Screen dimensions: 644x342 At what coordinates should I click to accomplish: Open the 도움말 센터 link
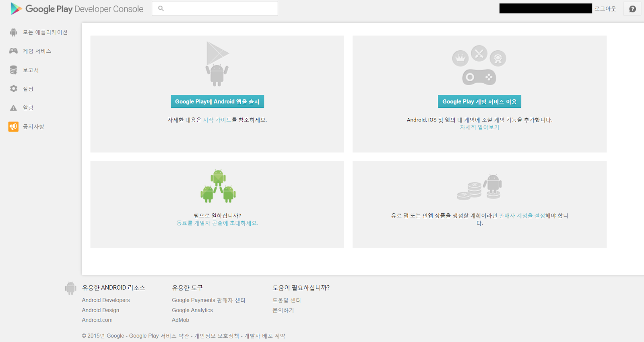(287, 300)
